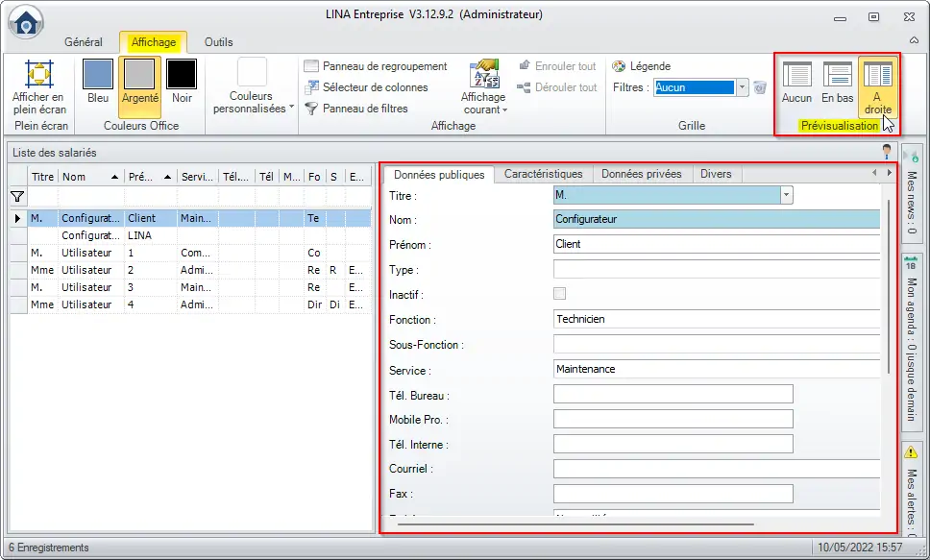Click the Fonction field showing Technicien
This screenshot has height=560, width=930.
[717, 319]
